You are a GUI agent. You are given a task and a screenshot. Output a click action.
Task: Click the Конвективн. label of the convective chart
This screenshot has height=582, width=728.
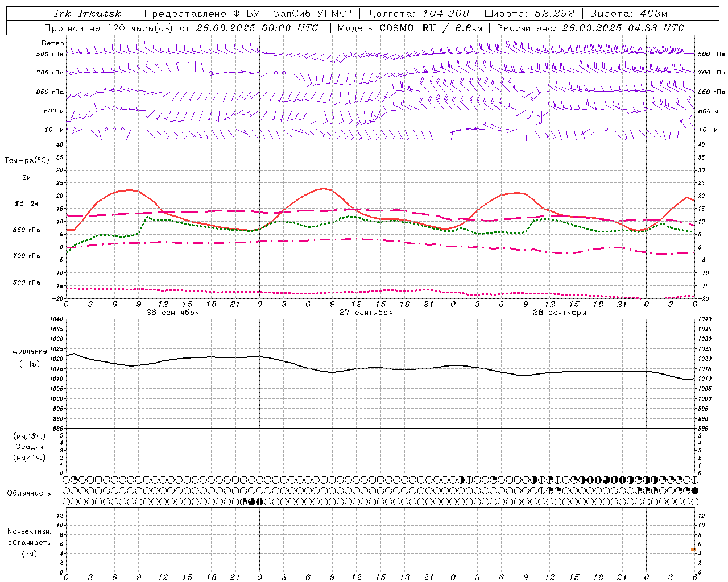click(29, 531)
